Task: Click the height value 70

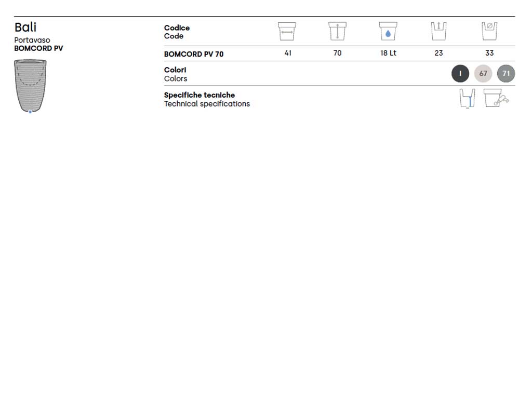Action: (x=337, y=53)
